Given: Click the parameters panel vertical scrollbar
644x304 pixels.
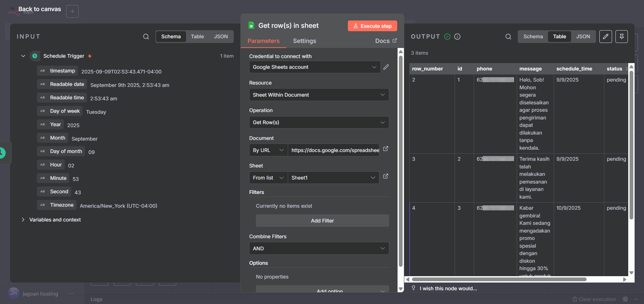Looking at the screenshot, I should pyautogui.click(x=401, y=161).
